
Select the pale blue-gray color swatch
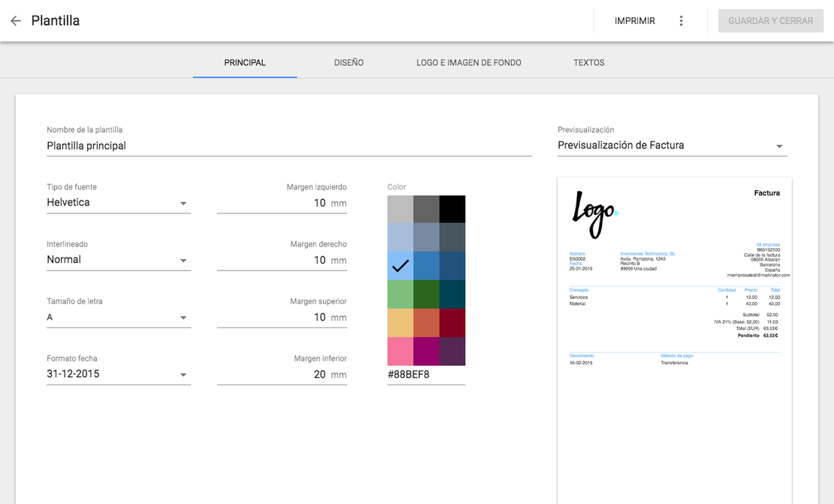coord(400,237)
